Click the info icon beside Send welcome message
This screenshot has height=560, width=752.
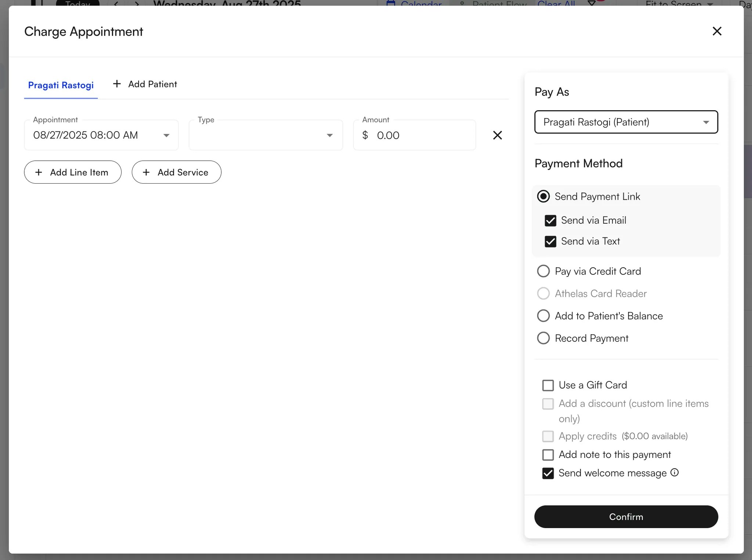click(x=675, y=472)
